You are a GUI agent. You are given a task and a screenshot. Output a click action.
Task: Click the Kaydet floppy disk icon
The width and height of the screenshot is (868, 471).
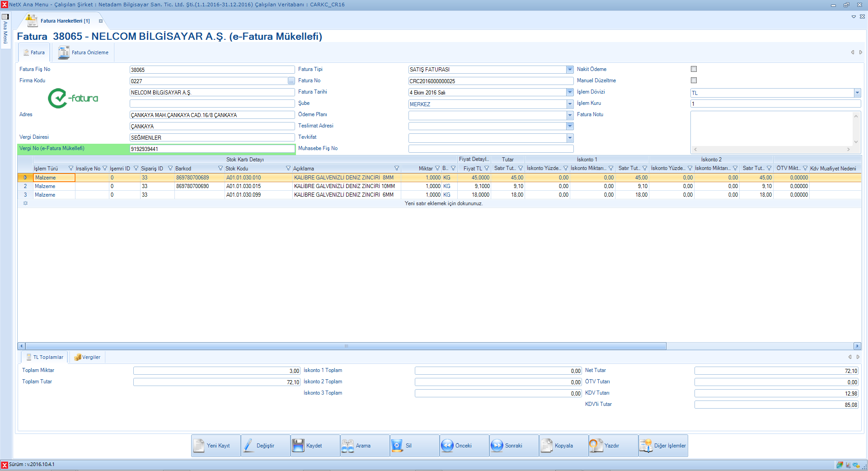coord(298,446)
